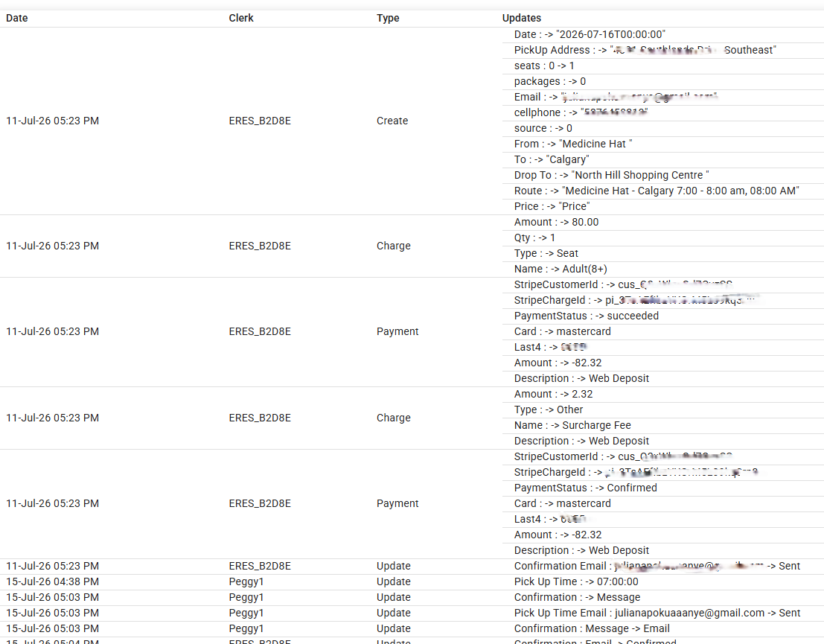Select clerk Peggy1 in the Confirmation Message -> Email row

[246, 629]
